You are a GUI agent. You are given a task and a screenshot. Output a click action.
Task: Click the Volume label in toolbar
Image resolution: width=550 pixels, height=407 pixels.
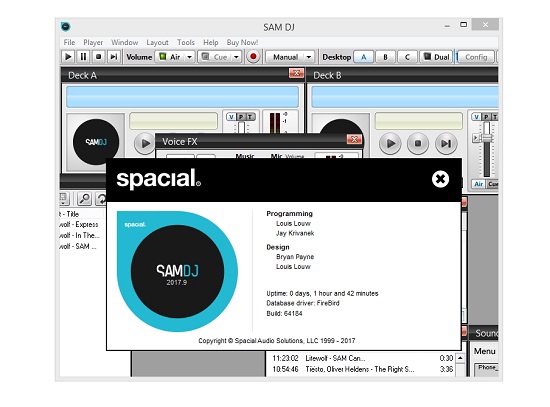point(139,57)
